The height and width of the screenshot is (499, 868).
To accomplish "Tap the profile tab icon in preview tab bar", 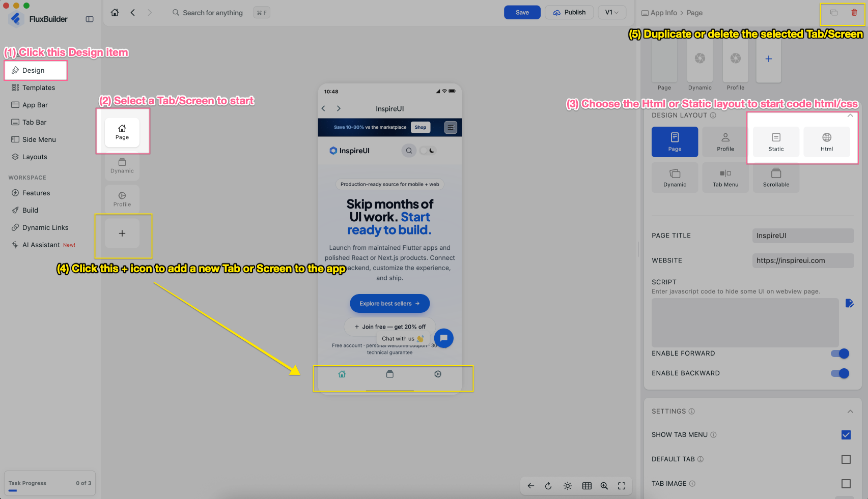I will [x=438, y=374].
